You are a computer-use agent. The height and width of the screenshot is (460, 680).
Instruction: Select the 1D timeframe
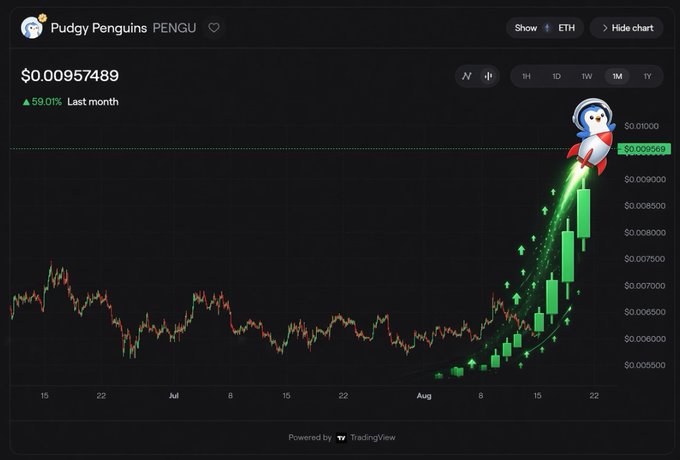556,76
